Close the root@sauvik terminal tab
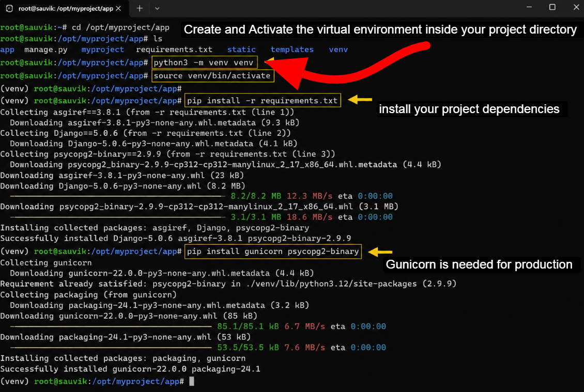The image size is (584, 392). [118, 8]
